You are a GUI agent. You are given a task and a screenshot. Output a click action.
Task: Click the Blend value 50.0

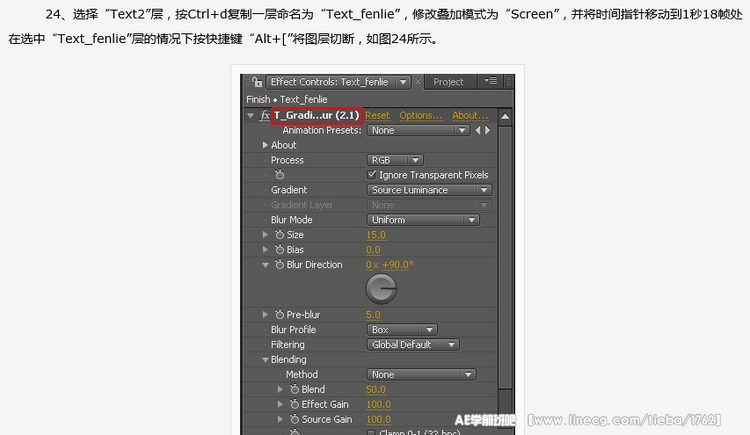(375, 390)
